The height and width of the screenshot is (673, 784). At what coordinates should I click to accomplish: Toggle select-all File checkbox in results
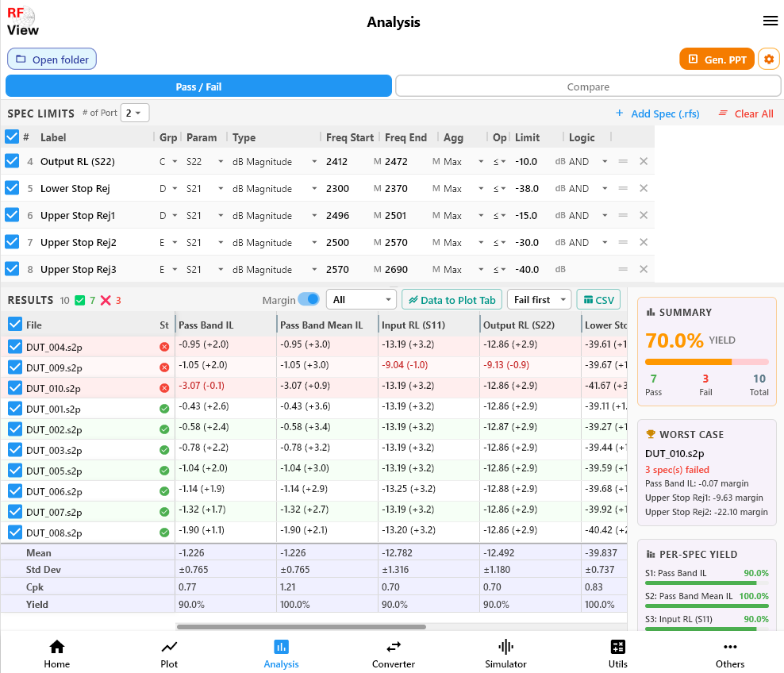pyautogui.click(x=15, y=325)
